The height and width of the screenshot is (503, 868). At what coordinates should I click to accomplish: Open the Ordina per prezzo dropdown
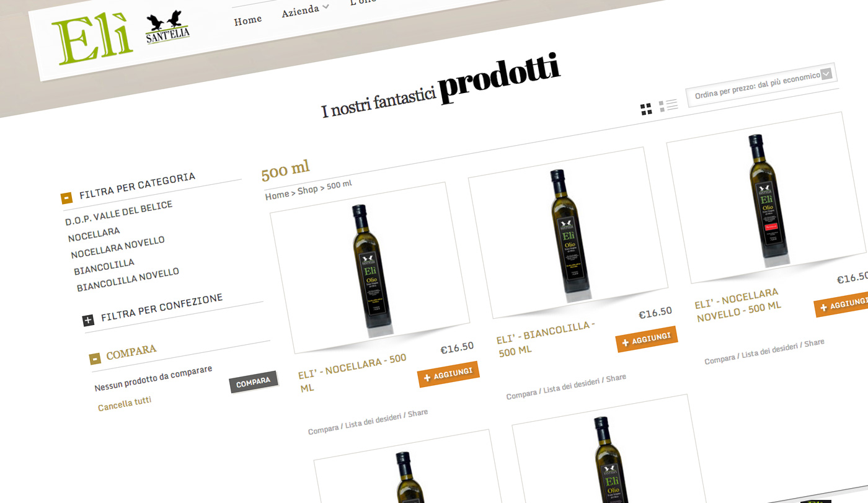pos(761,85)
